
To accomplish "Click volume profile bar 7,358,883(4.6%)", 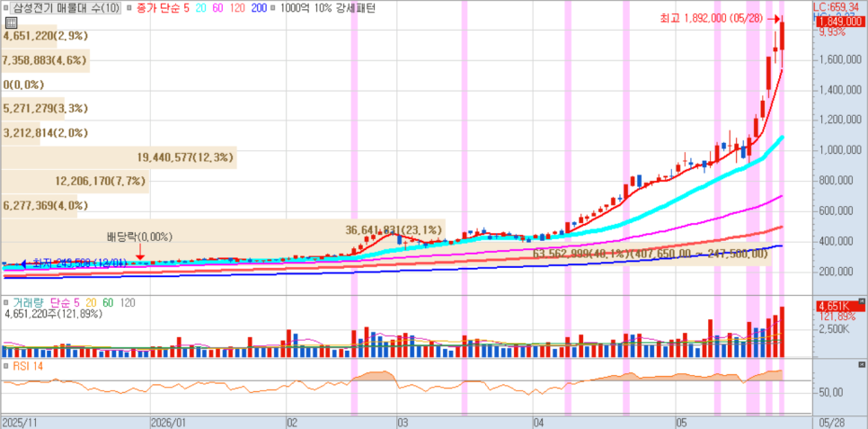I will (x=46, y=60).
